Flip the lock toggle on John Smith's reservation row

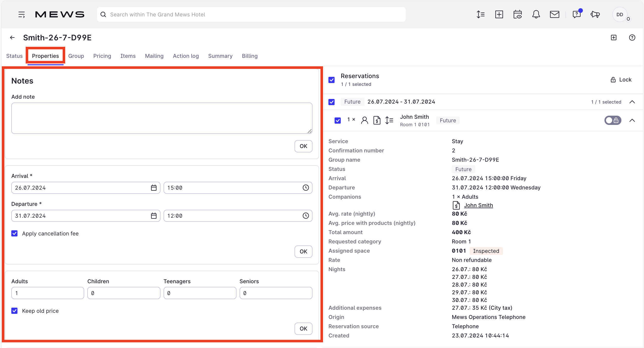(x=613, y=120)
